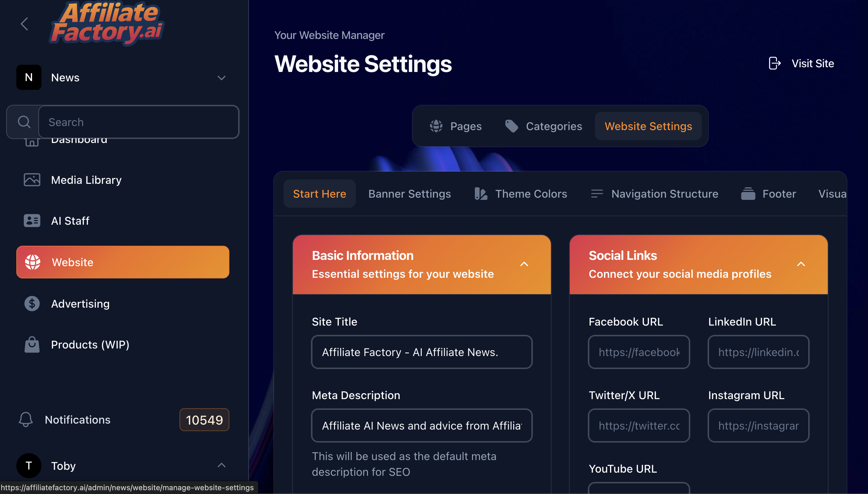Click into the Site Title field
Viewport: 868px width, 494px height.
point(422,352)
